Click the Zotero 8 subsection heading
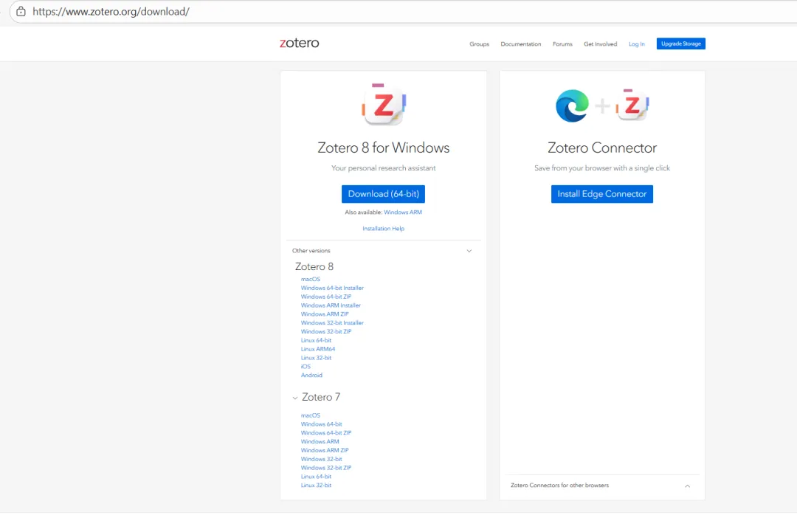This screenshot has width=797, height=532. tap(314, 267)
